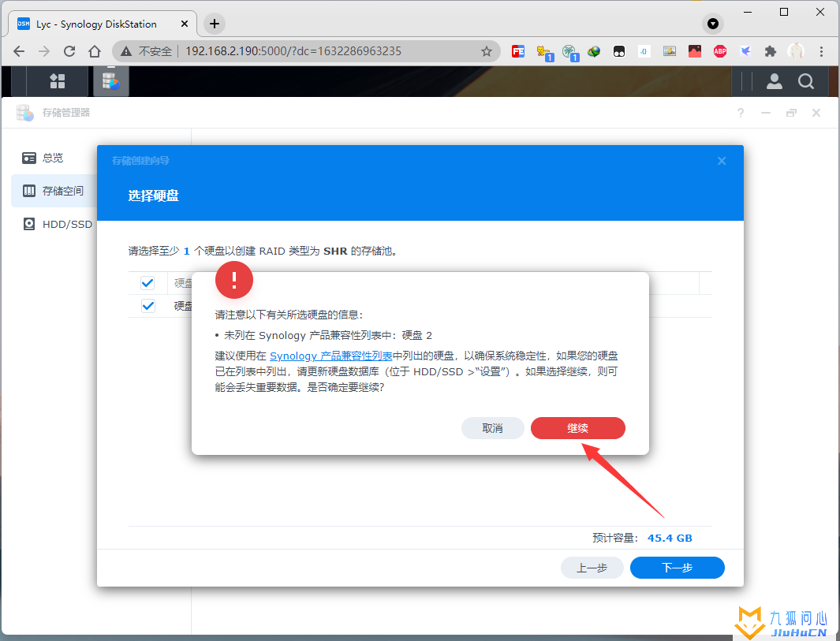Go back in the browser
This screenshot has height=641, width=840.
pos(19,51)
